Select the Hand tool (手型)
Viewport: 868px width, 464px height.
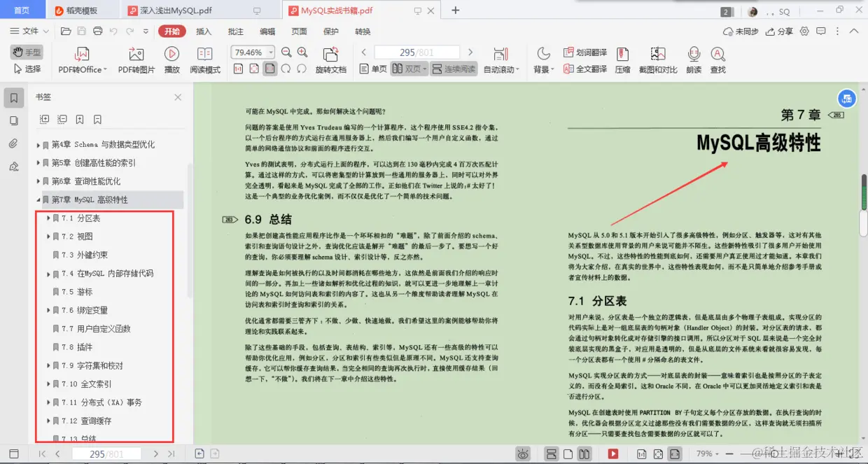tap(27, 52)
